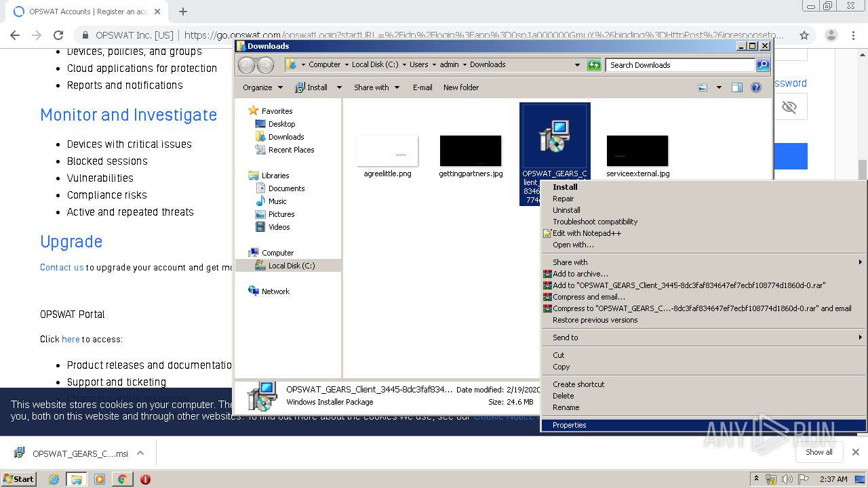The height and width of the screenshot is (488, 868).
Task: Open Explorer help question mark icon
Action: tap(756, 87)
